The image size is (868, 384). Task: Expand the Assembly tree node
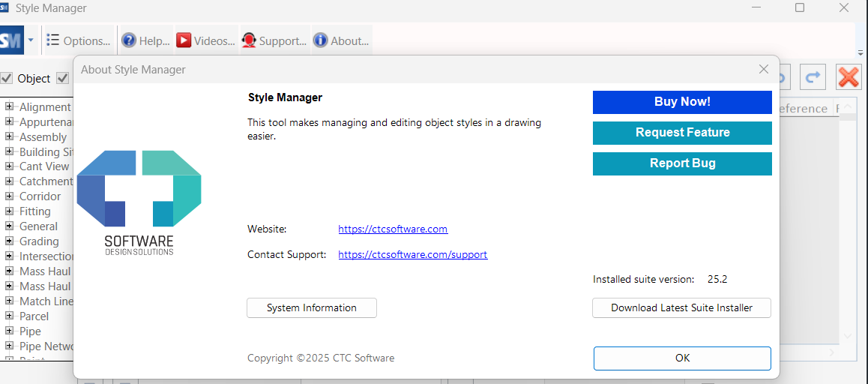point(10,136)
